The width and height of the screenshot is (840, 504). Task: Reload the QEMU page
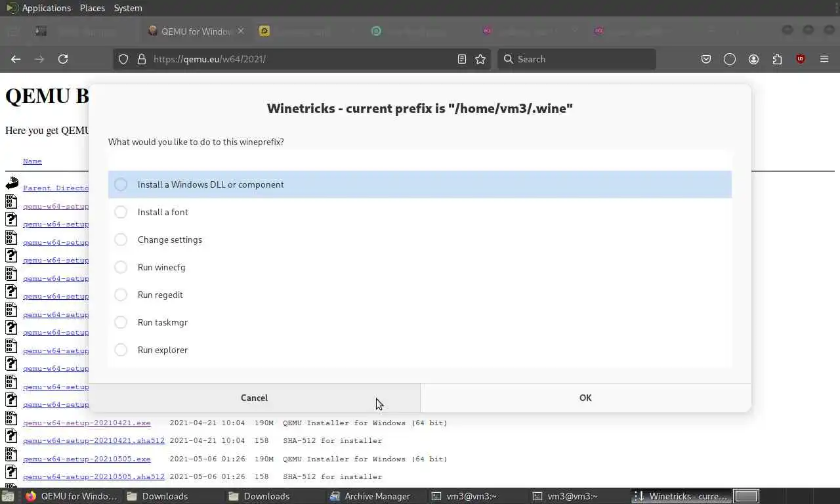[x=63, y=59]
